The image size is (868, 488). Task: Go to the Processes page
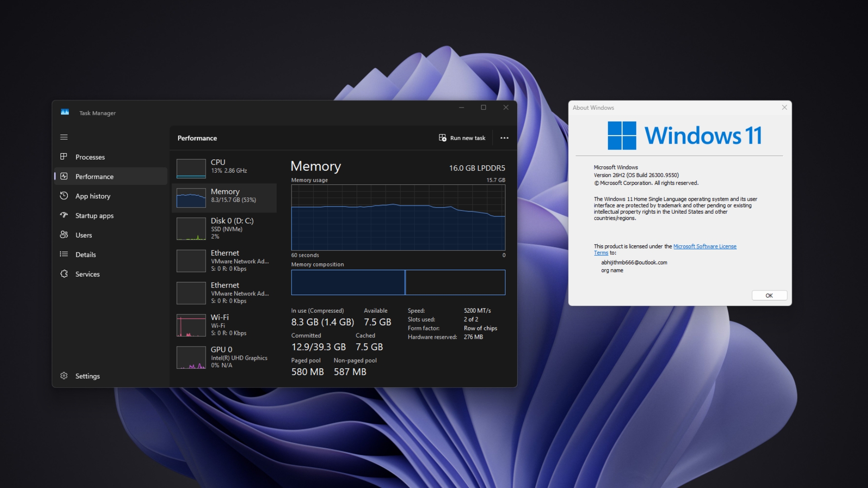(111, 157)
